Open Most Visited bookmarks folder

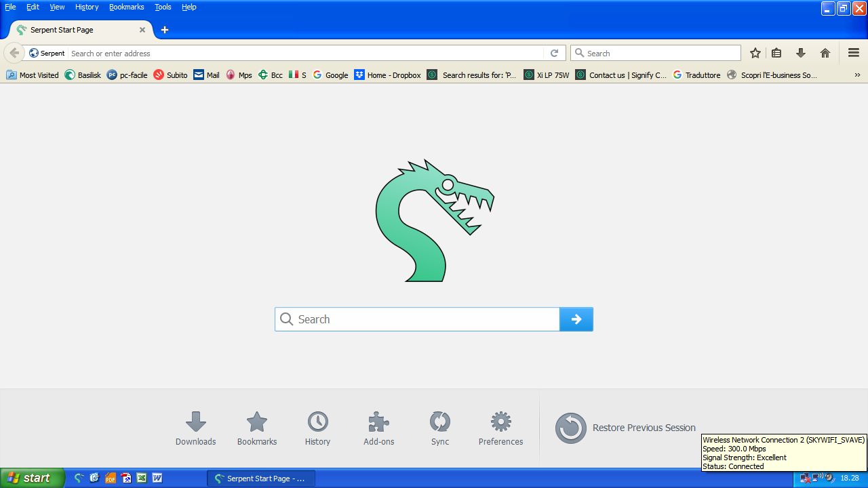(33, 75)
